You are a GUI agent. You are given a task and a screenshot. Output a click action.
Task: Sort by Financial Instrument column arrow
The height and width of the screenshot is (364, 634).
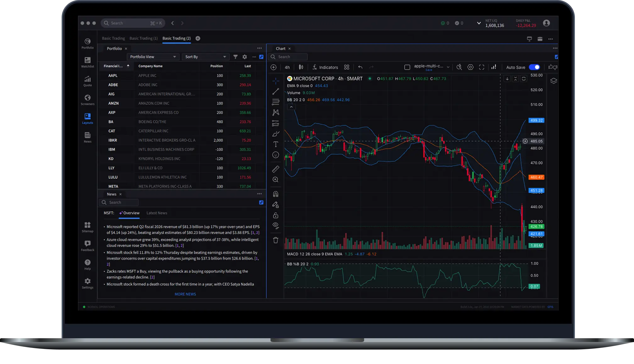[128, 66]
